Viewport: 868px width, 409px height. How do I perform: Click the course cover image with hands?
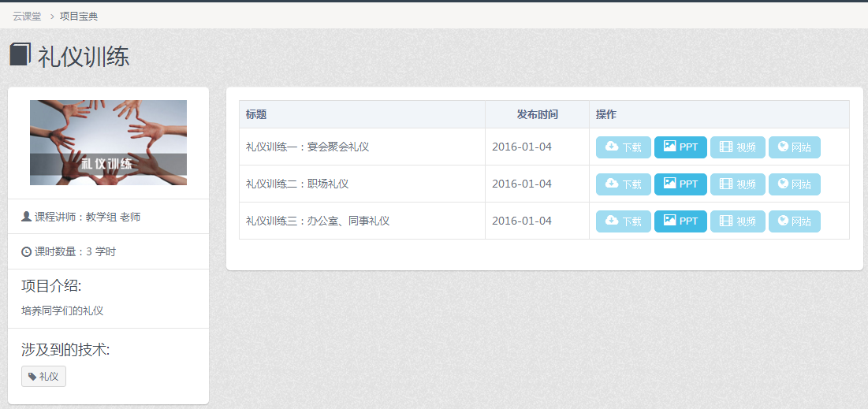108,143
